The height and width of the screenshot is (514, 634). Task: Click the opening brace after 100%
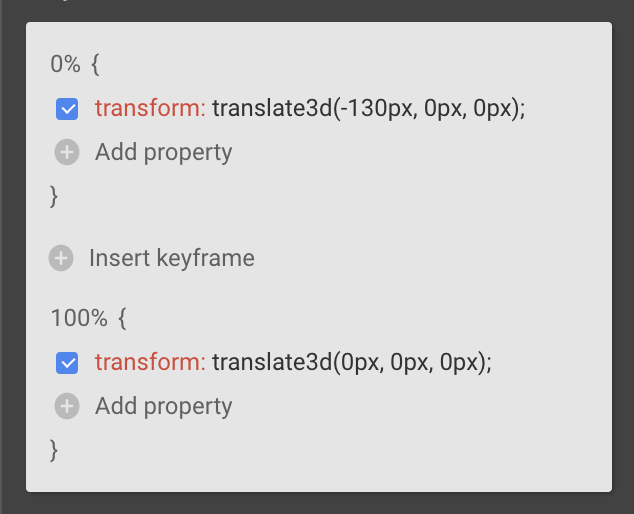[122, 319]
